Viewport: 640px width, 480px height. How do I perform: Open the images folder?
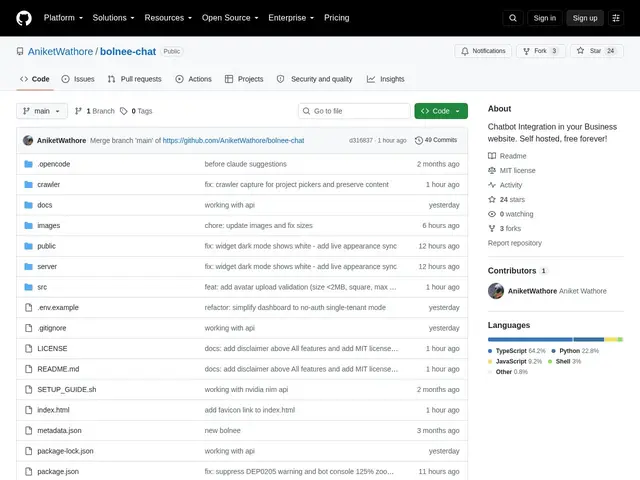[49, 225]
